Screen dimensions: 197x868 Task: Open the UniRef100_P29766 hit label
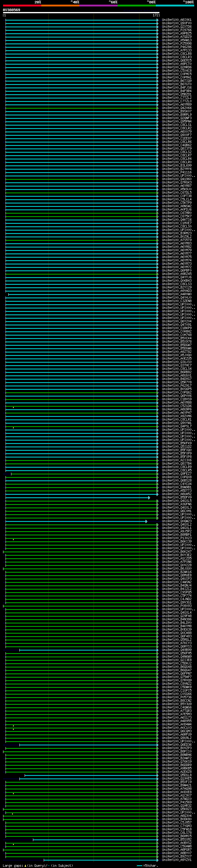176,30
